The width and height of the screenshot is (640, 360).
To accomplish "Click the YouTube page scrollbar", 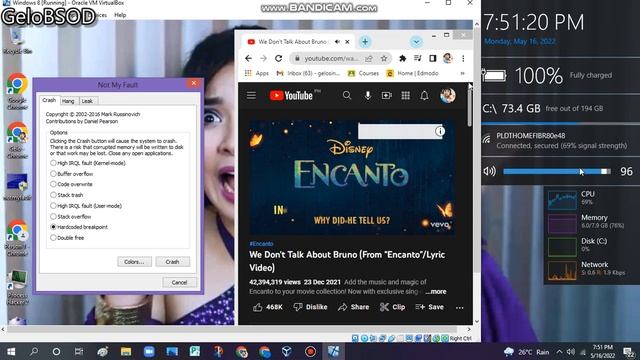I will (469, 105).
